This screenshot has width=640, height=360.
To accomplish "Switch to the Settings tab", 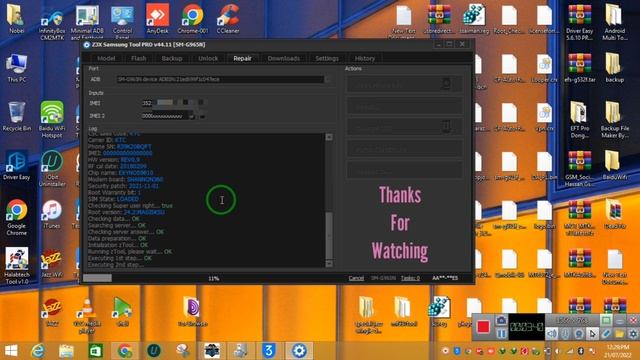I will pos(327,58).
